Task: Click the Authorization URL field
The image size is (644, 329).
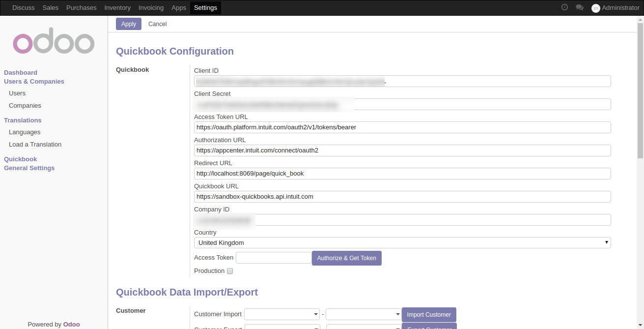Action: coord(402,150)
